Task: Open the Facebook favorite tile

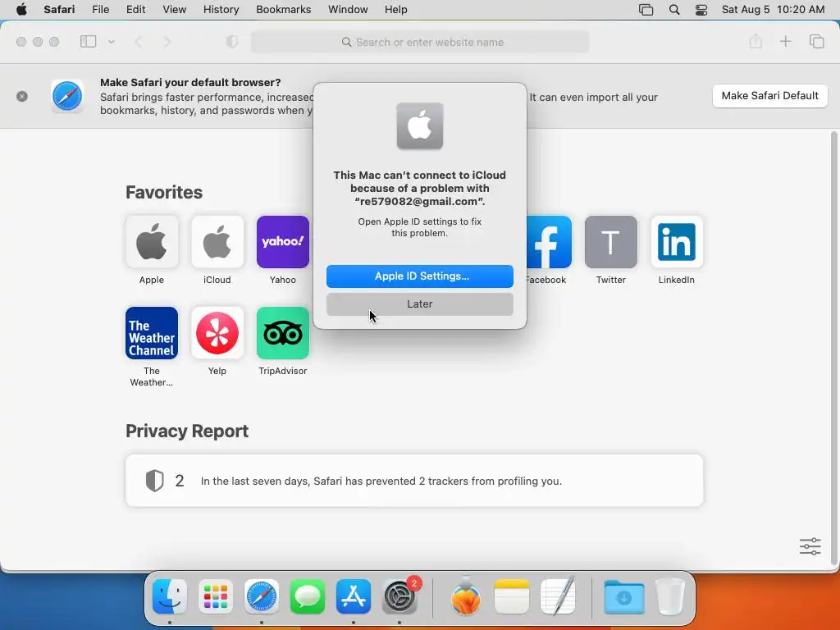Action: click(x=549, y=242)
